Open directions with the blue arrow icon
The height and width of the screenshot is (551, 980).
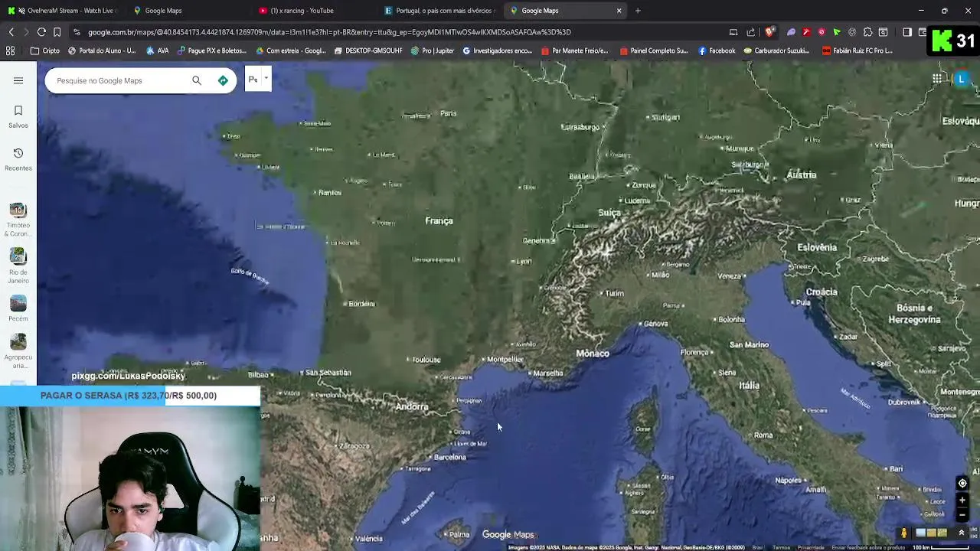[x=223, y=80]
